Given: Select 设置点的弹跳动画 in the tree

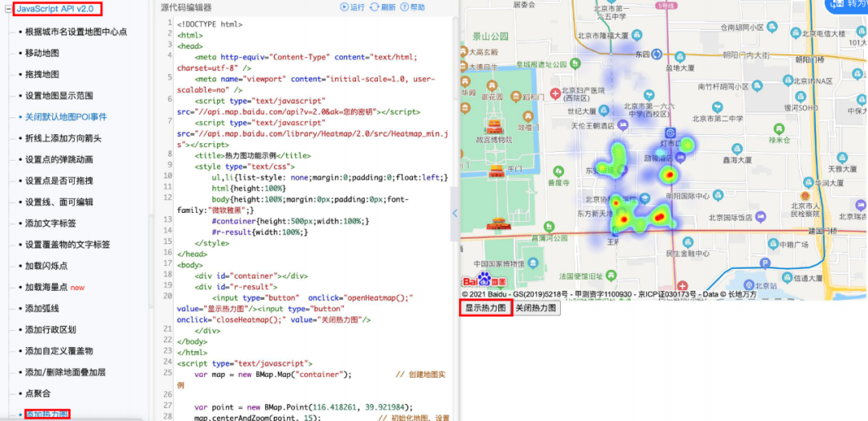Looking at the screenshot, I should pyautogui.click(x=59, y=159).
